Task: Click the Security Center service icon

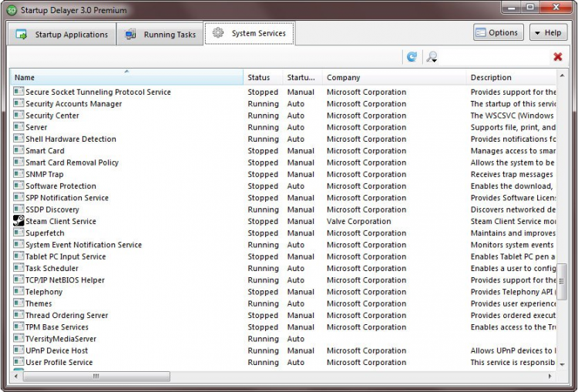Action: point(18,116)
